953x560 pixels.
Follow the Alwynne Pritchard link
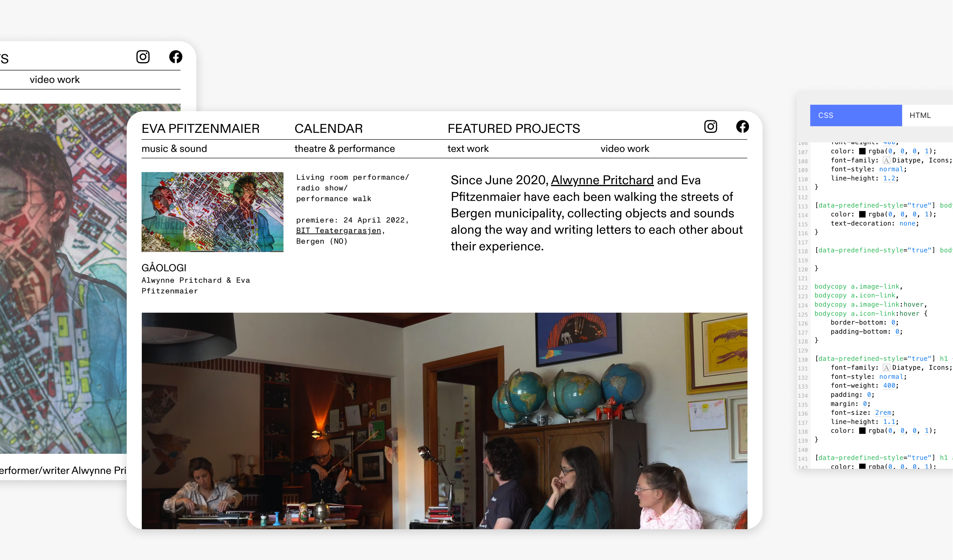(602, 180)
